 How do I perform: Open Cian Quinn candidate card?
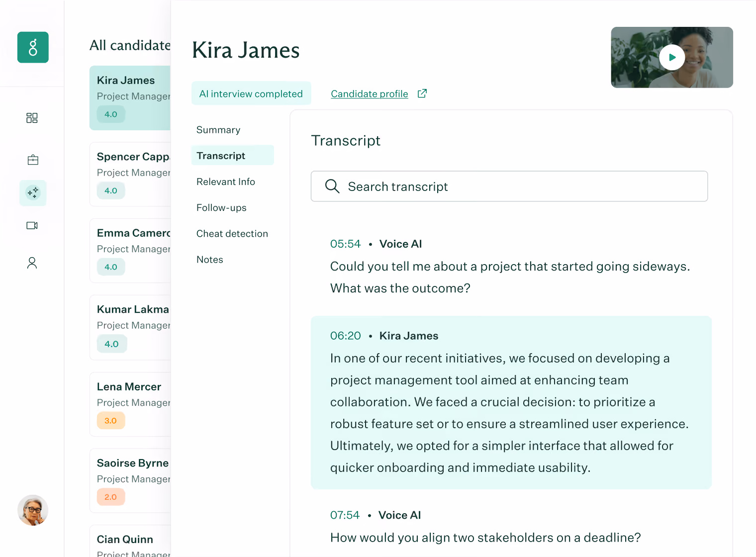pyautogui.click(x=130, y=542)
